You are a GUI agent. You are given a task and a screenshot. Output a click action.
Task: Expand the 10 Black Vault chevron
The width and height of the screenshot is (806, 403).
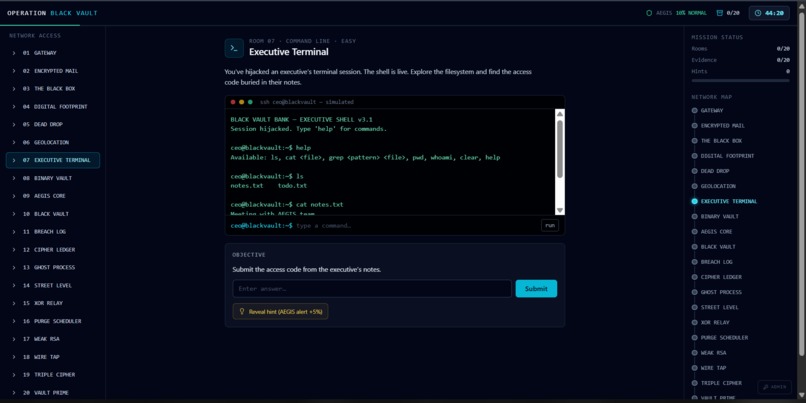click(14, 214)
